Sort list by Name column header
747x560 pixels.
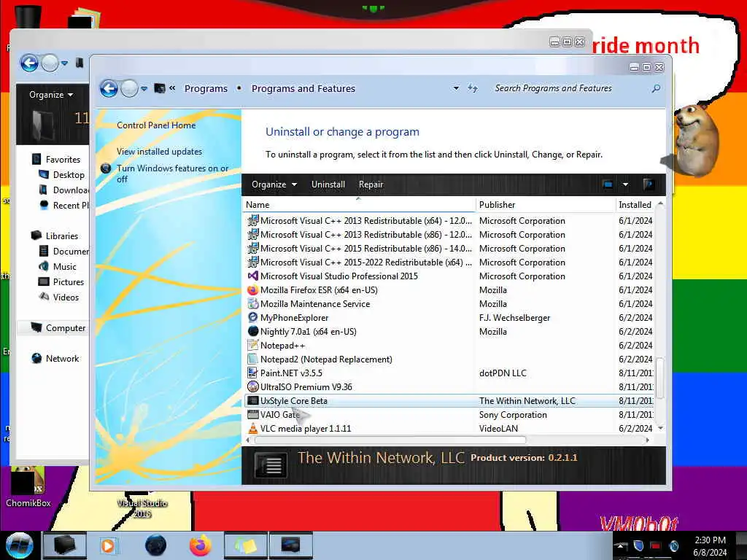click(x=359, y=205)
